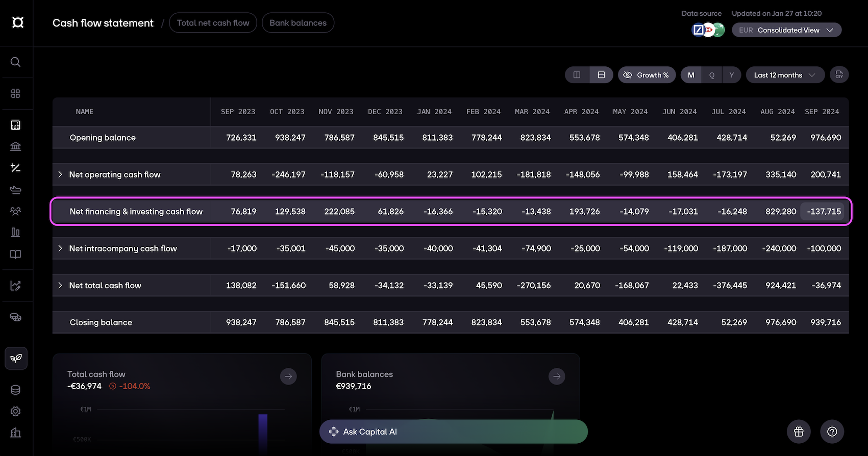This screenshot has width=868, height=456.
Task: Click the €939,716 Bank balances value
Action: 354,386
